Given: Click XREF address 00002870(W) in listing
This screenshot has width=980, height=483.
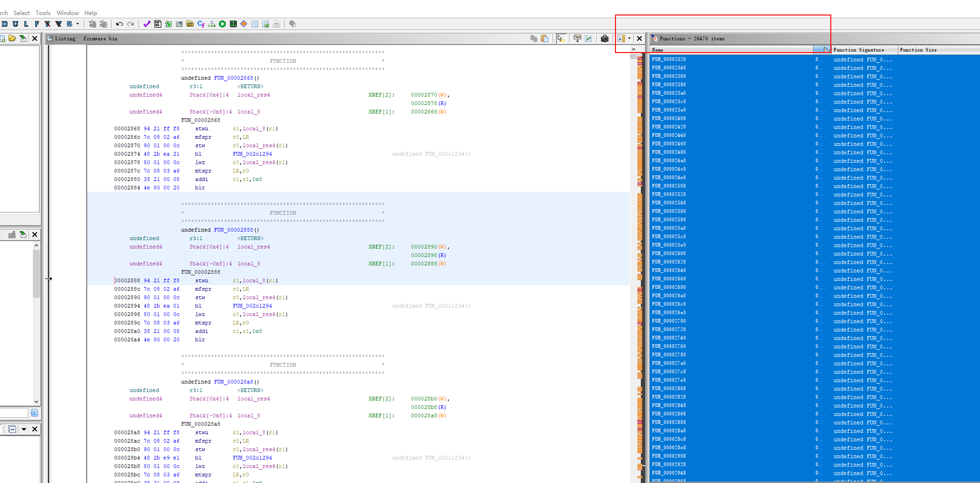Looking at the screenshot, I should click(428, 95).
